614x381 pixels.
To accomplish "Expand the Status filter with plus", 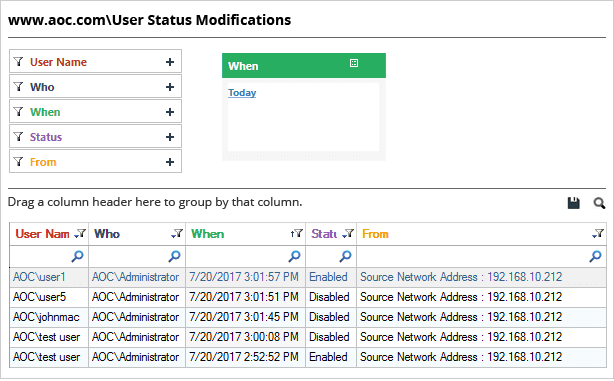I will coord(170,137).
